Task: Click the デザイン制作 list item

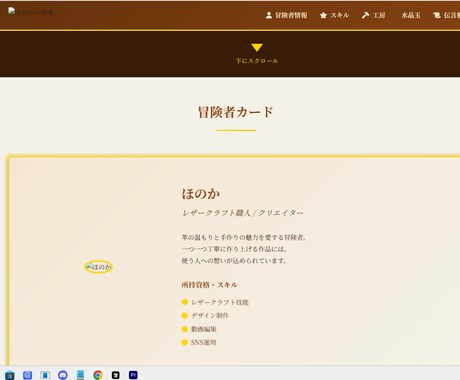Action: click(x=210, y=315)
